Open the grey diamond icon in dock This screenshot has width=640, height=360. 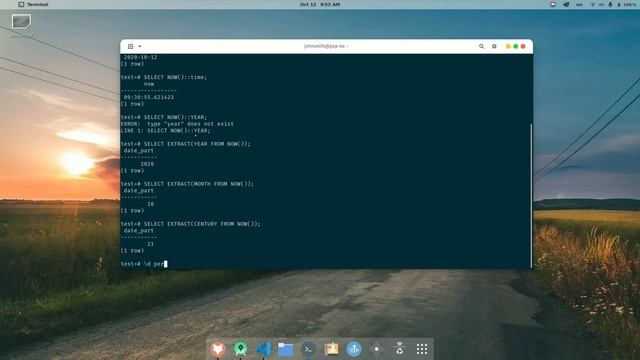click(377, 349)
